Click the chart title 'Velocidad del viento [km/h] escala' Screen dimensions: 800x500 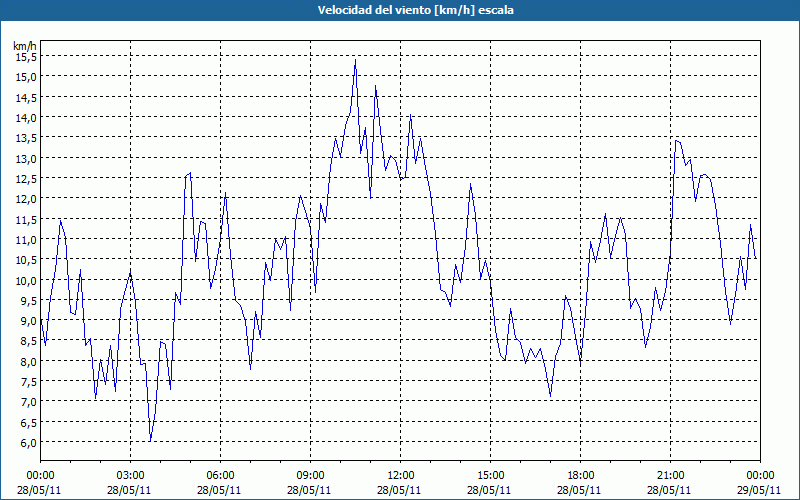[x=415, y=10]
